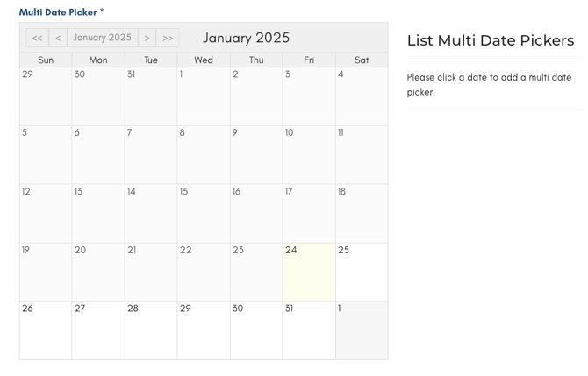This screenshot has width=588, height=376.
Task: Advance to next month with > button
Action: [x=147, y=38]
